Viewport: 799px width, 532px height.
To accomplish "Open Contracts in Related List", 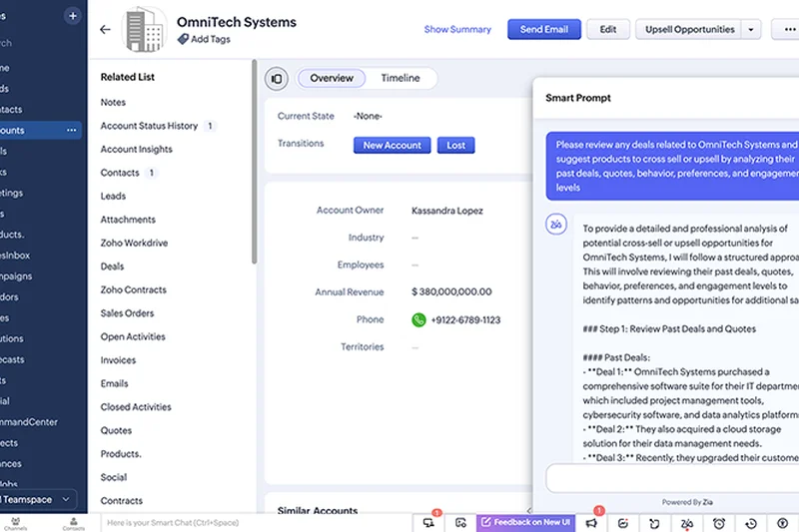I will coord(122,500).
